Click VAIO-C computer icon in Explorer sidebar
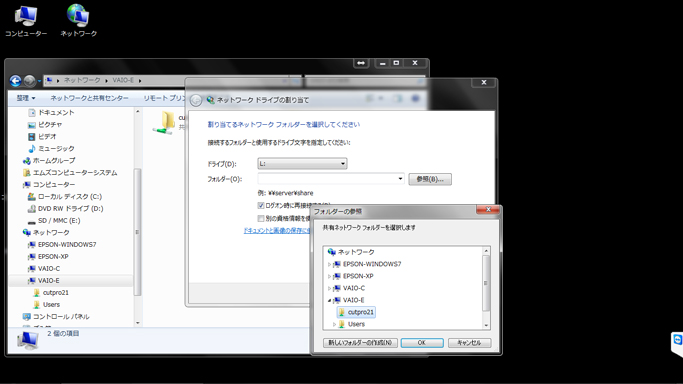The image size is (683, 384). click(x=32, y=269)
